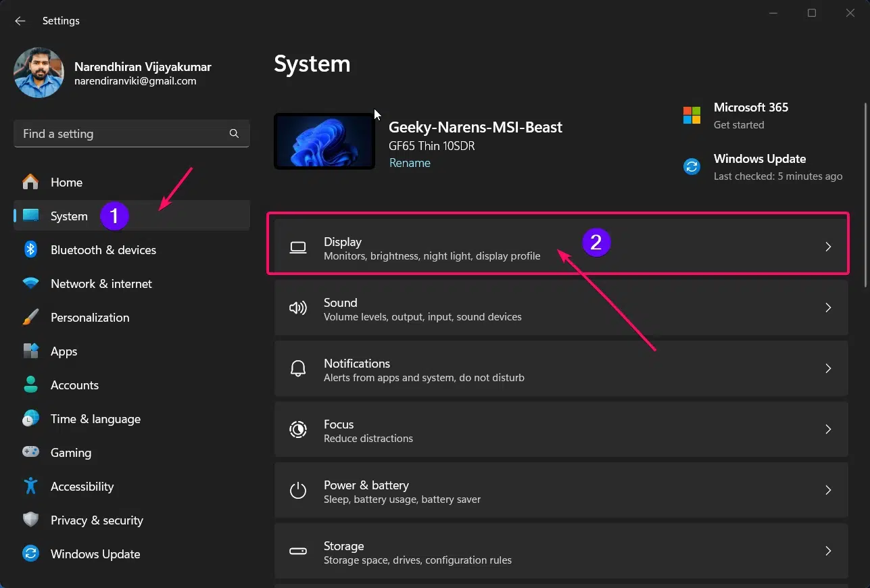The height and width of the screenshot is (588, 870).
Task: Click the Sound speaker icon
Action: coord(298,308)
